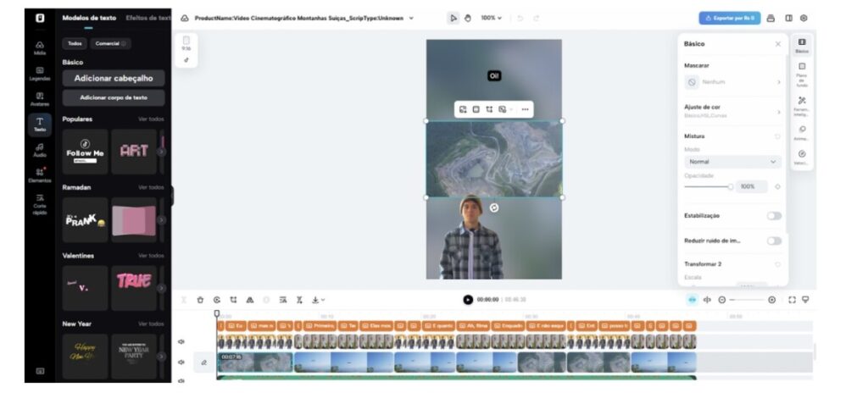Viewport: 868px width, 393px height.
Task: Open the Elementos sidebar panel
Action: [x=40, y=175]
